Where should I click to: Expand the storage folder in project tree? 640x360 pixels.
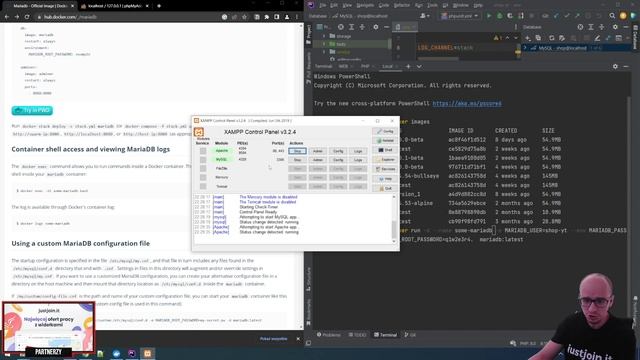tap(324, 36)
